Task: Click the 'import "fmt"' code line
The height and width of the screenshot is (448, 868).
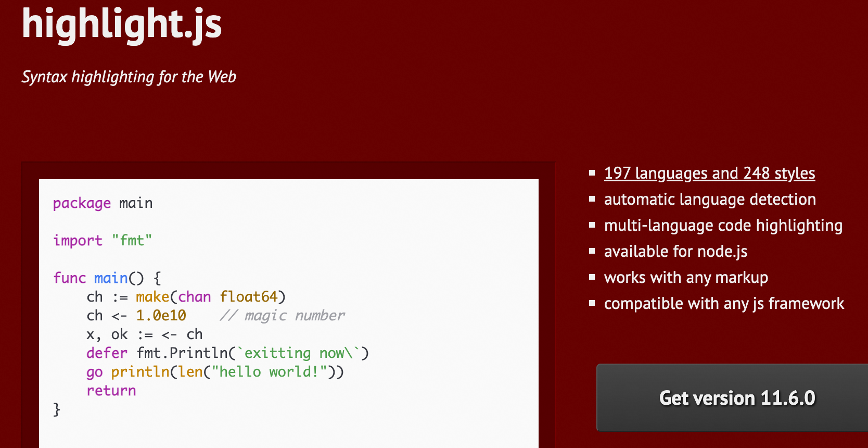Action: tap(103, 241)
